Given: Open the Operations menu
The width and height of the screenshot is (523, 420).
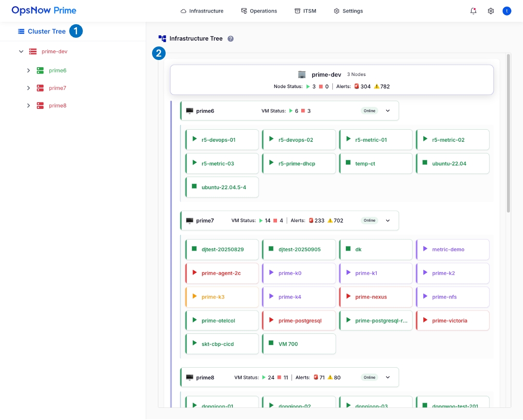Looking at the screenshot, I should coord(259,11).
